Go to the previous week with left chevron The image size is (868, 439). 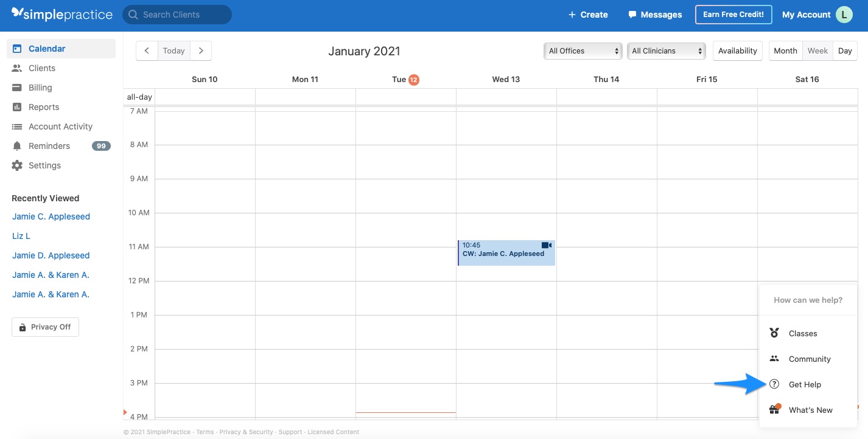click(x=147, y=51)
